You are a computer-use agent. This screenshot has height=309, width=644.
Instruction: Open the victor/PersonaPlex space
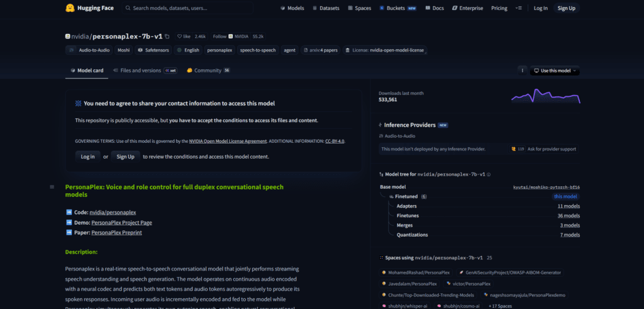pos(468,284)
